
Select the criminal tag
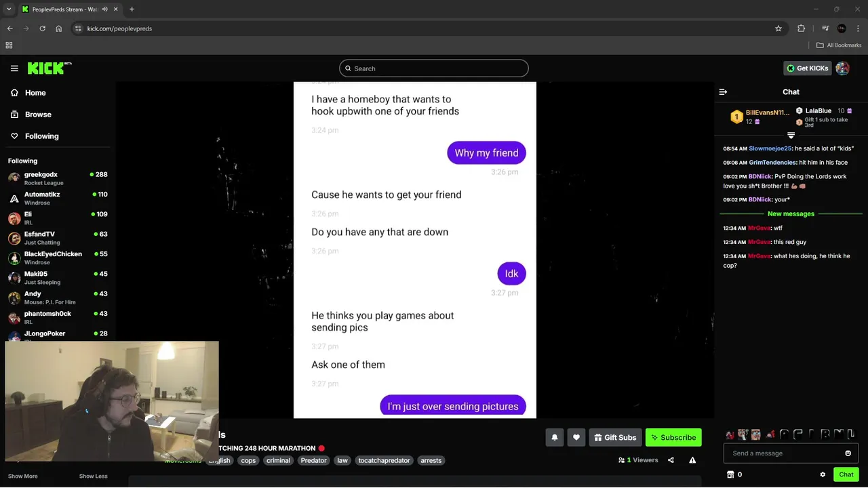[x=278, y=460]
